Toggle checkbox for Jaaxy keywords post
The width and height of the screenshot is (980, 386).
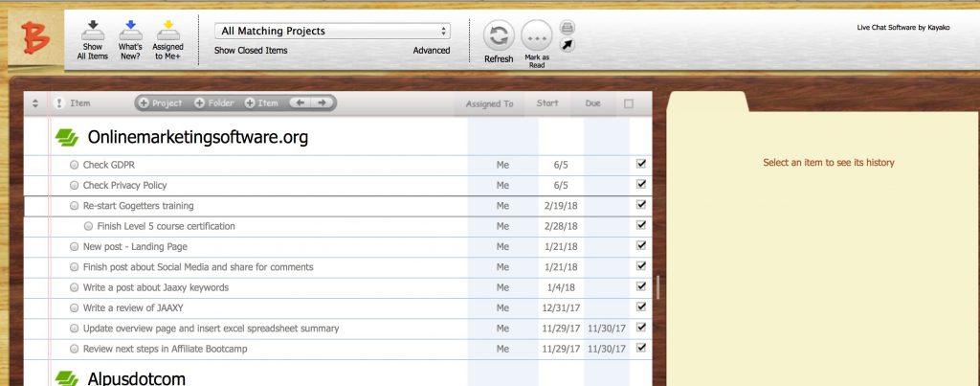640,286
